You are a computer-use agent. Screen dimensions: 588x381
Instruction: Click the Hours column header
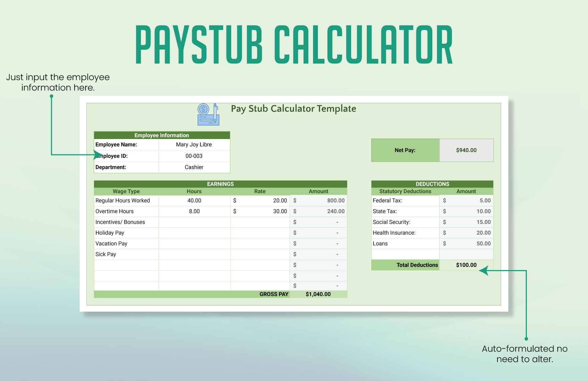[194, 192]
